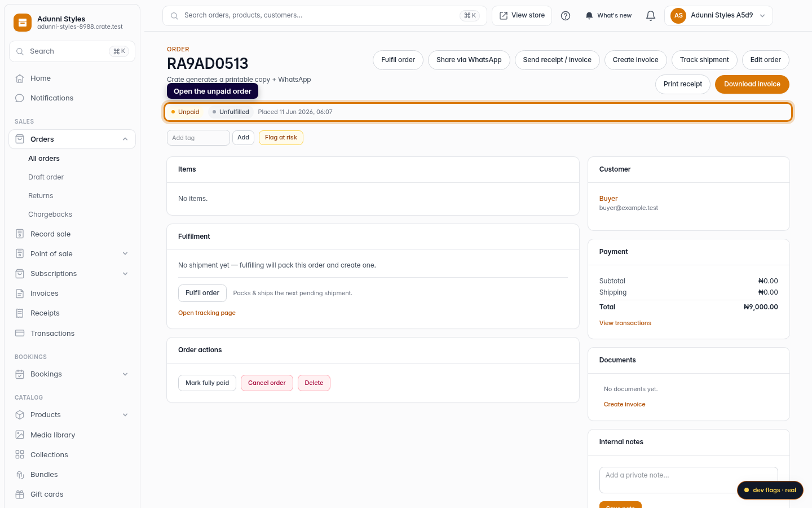Click the Delete order button

[314, 383]
